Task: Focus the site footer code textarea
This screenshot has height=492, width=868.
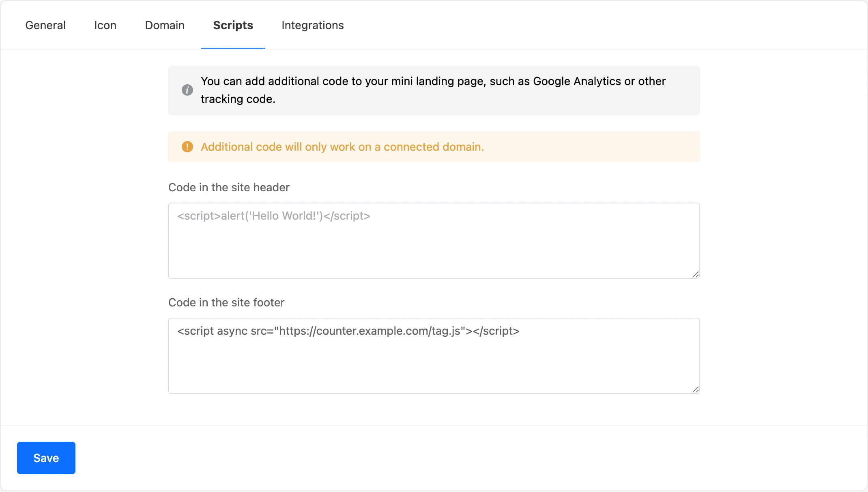Action: [x=434, y=356]
